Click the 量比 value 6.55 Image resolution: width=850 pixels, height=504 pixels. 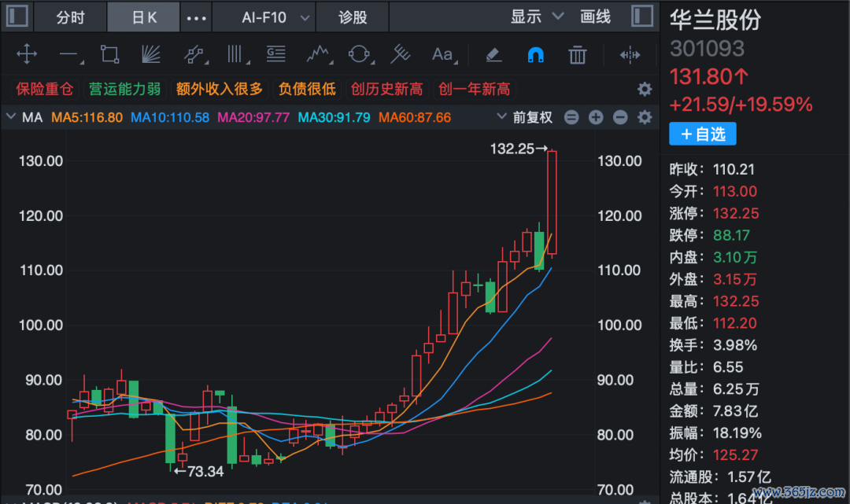728,367
